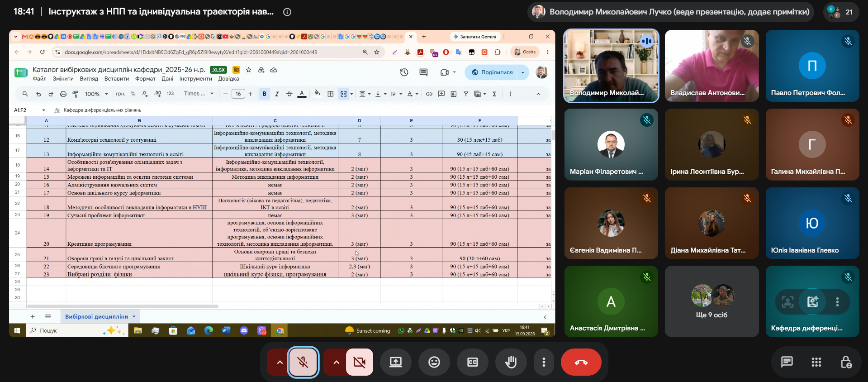868x382 pixels.
Task: Open more options in Meet's call bar
Action: tap(544, 362)
